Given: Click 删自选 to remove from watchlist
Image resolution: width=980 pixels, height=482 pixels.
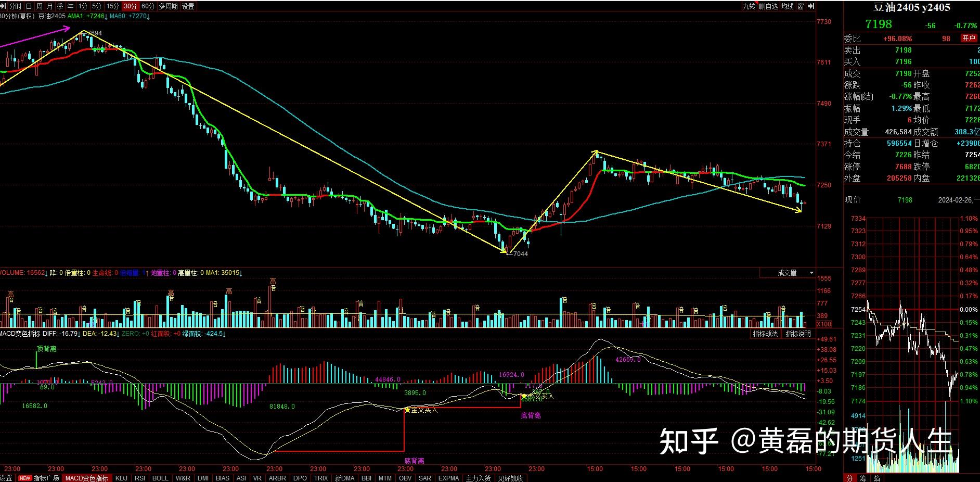Looking at the screenshot, I should [x=768, y=6].
